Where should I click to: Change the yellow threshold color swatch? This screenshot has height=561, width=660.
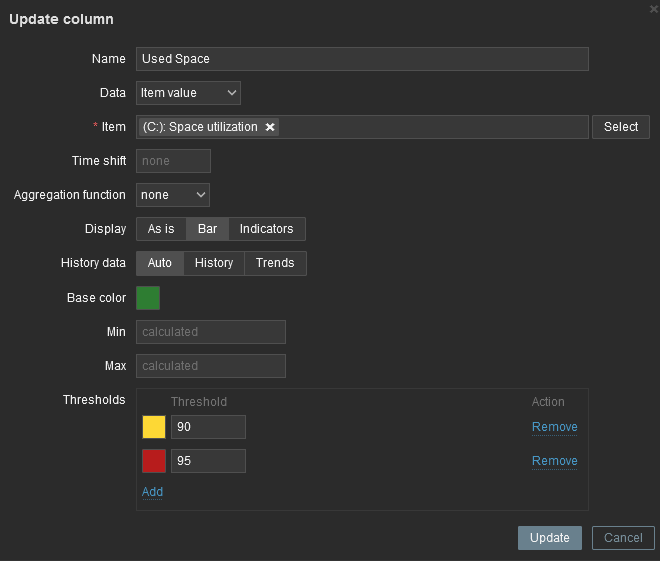154,427
